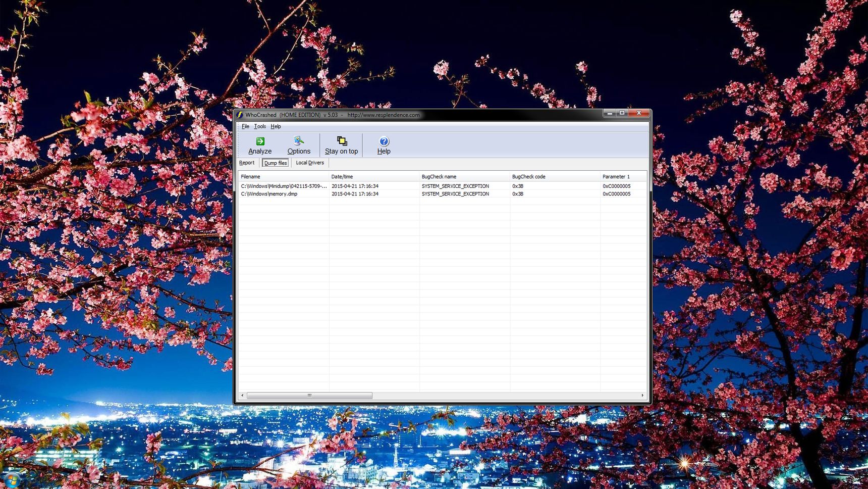Click memory.dmp row's 0xC0000005 parameter
The width and height of the screenshot is (868, 489).
616,194
